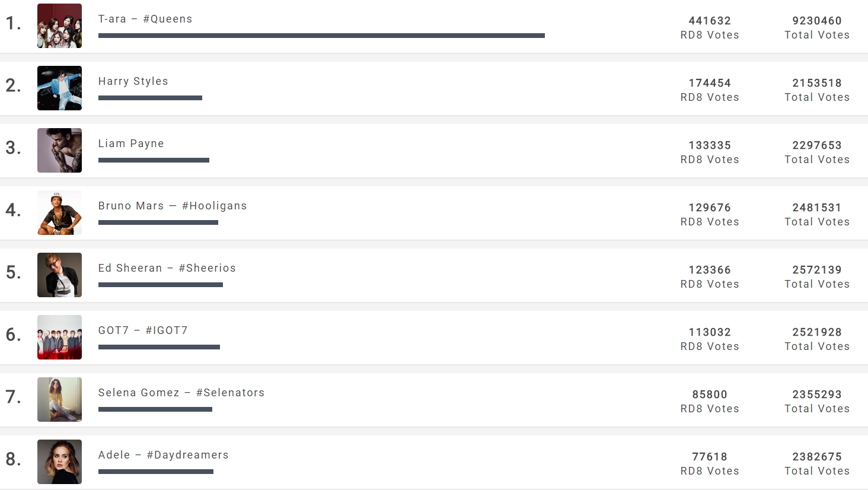Viewport: 868px width, 490px height.
Task: Click Adele's portrait thumbnail
Action: point(59,462)
